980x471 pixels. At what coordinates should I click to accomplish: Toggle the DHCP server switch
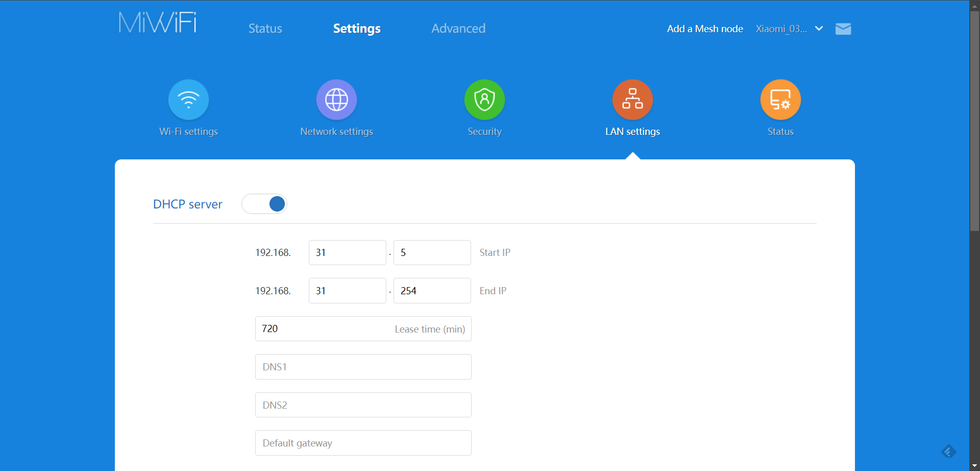[264, 204]
